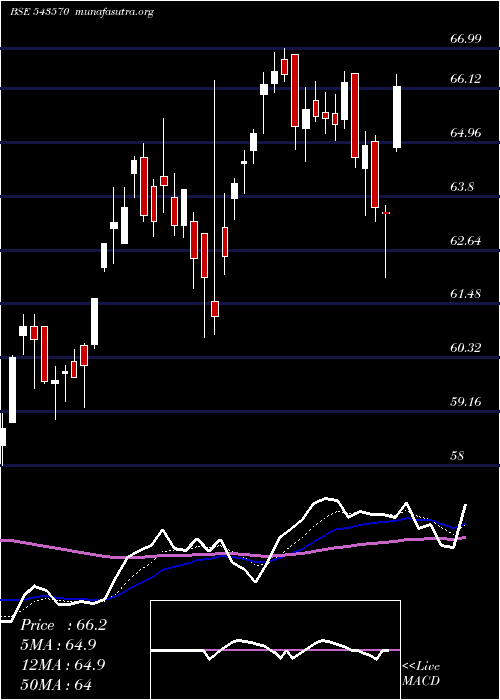This screenshot has height=700, width=500.
Task: Click the 'Price : 66.2' readout
Action: click(x=63, y=625)
